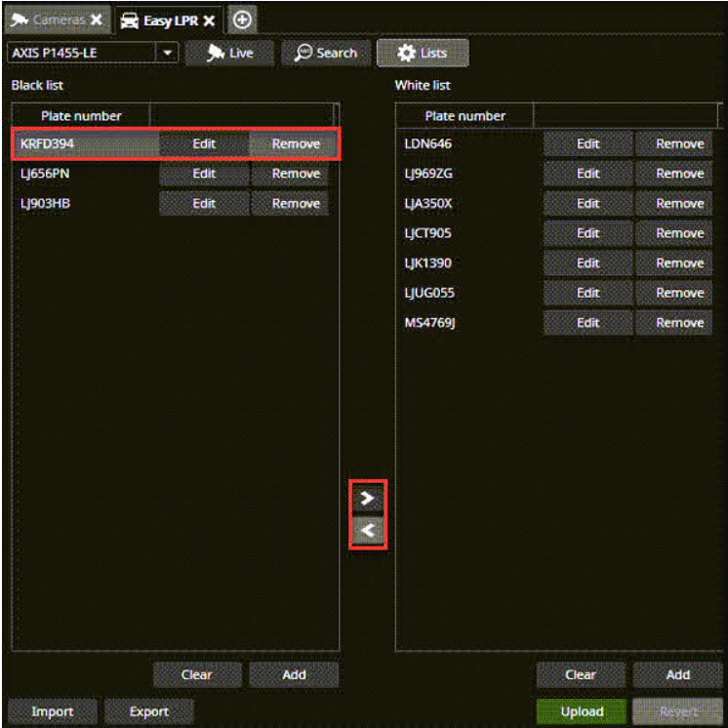Screen dimensions: 728x728
Task: Click Import to load plate list
Action: click(x=52, y=711)
